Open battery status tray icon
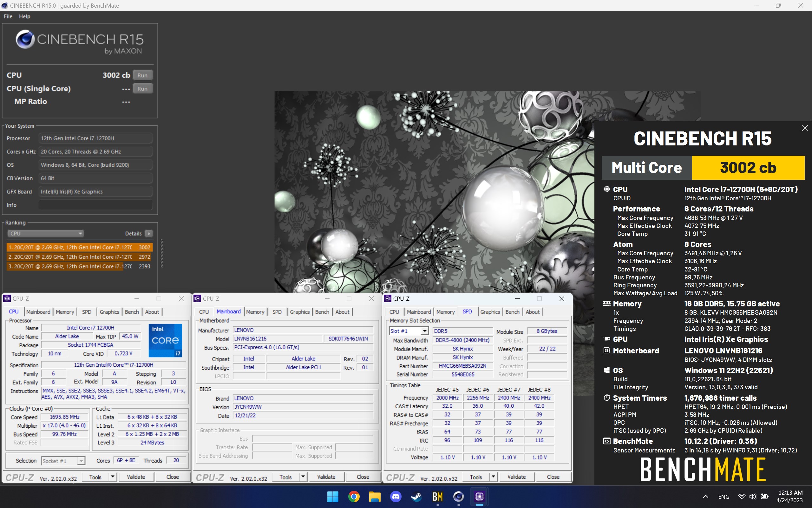This screenshot has width=812, height=508. click(x=765, y=496)
